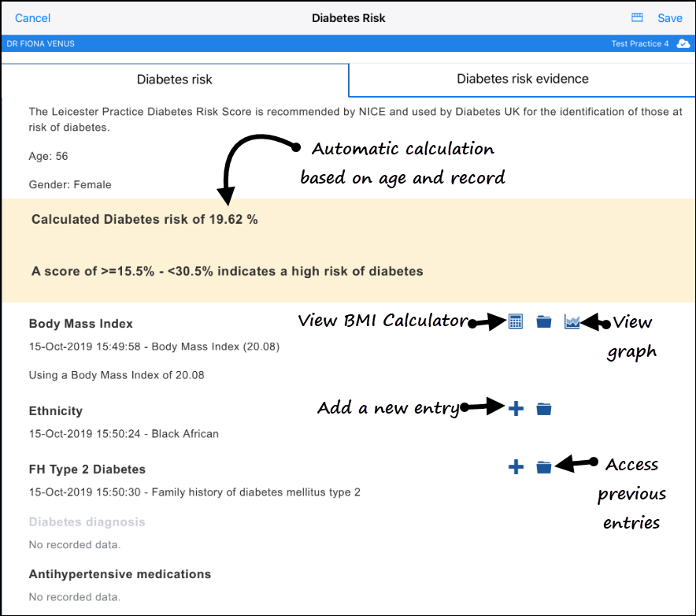The image size is (696, 616).
Task: Add a new Ethnicity entry
Action: point(516,408)
